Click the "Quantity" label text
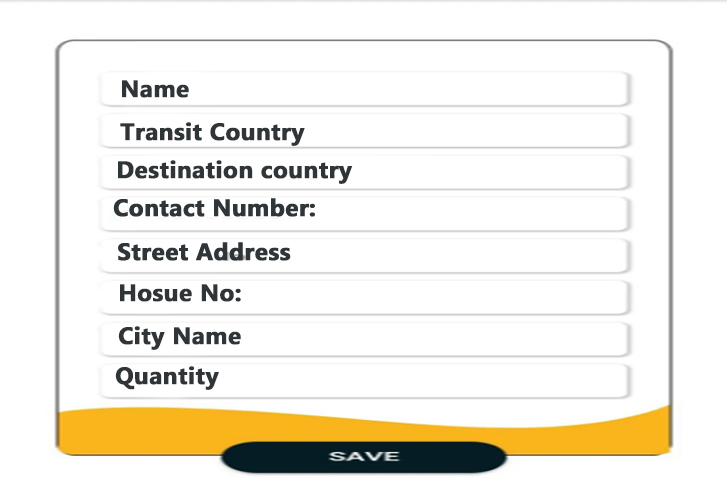This screenshot has width=727, height=485. point(167,377)
